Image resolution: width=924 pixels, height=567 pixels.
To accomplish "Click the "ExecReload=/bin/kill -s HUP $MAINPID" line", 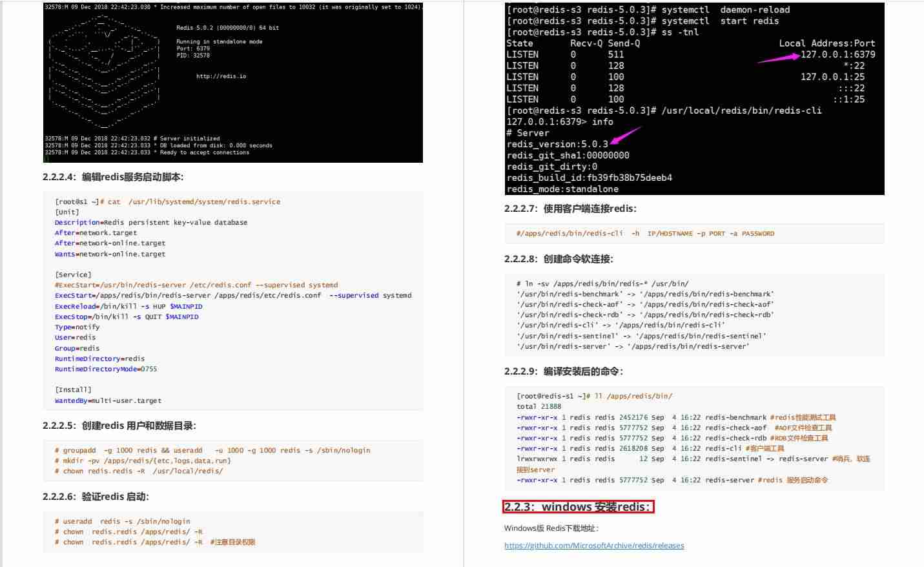I will pos(128,306).
